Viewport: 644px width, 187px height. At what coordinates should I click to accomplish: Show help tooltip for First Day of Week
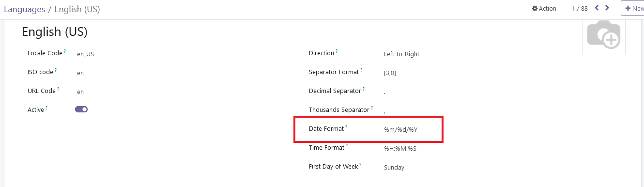360,164
